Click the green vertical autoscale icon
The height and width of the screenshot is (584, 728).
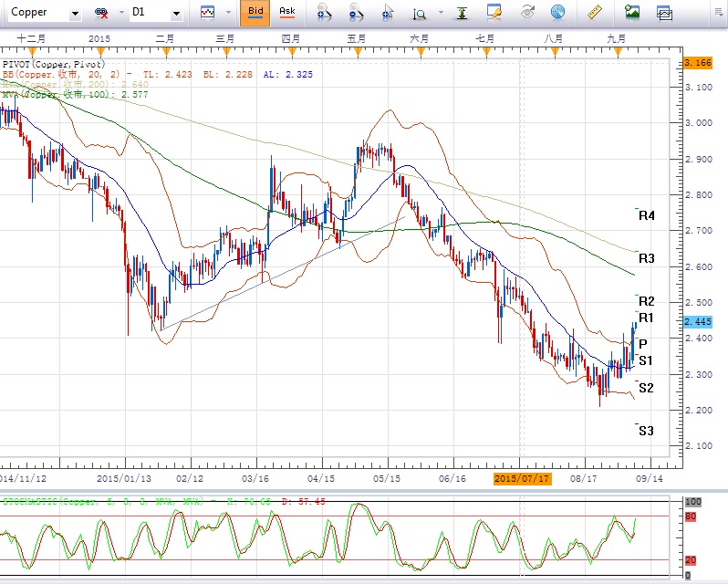[464, 13]
